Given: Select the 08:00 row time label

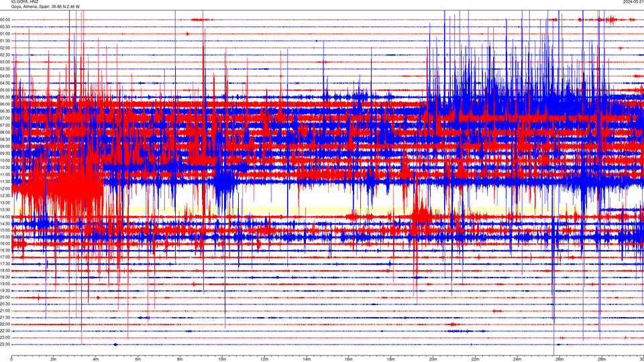Looking at the screenshot, I should (5, 132).
